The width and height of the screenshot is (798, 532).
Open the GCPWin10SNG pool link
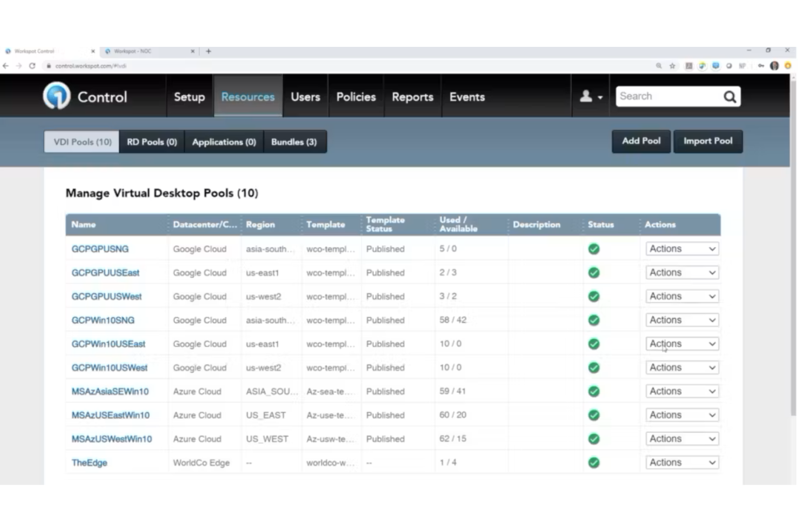102,320
